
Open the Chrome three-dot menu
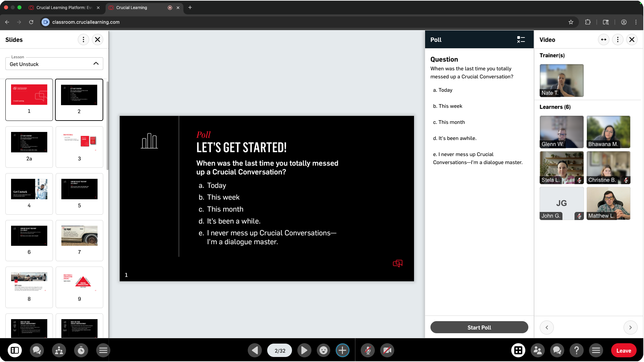(x=636, y=22)
